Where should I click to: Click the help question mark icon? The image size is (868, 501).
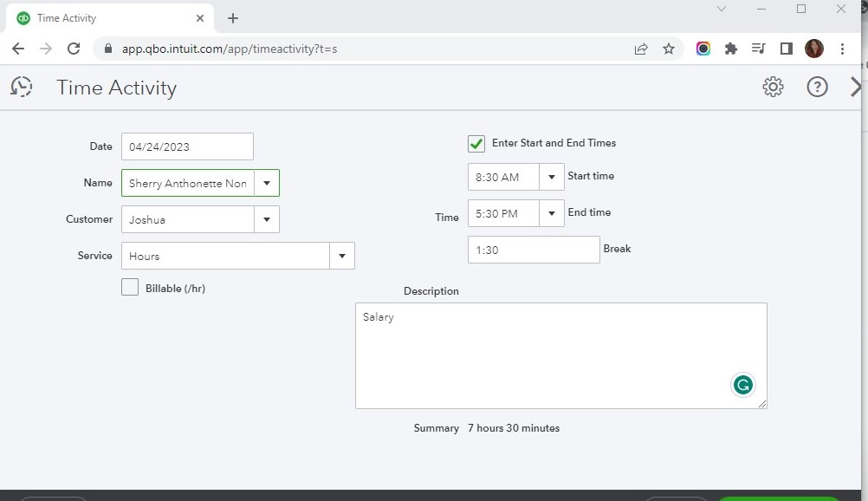coord(817,87)
